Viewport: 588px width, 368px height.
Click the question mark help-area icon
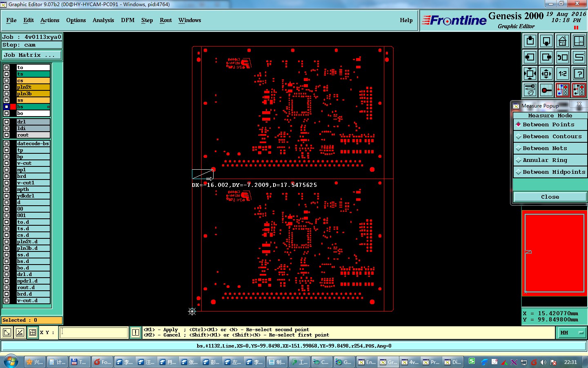pos(579,74)
